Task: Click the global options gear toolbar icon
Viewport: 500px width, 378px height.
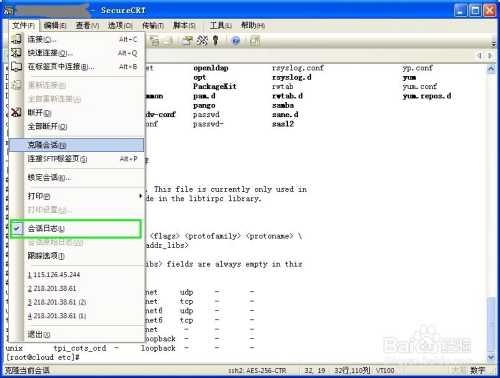Action: [x=202, y=41]
